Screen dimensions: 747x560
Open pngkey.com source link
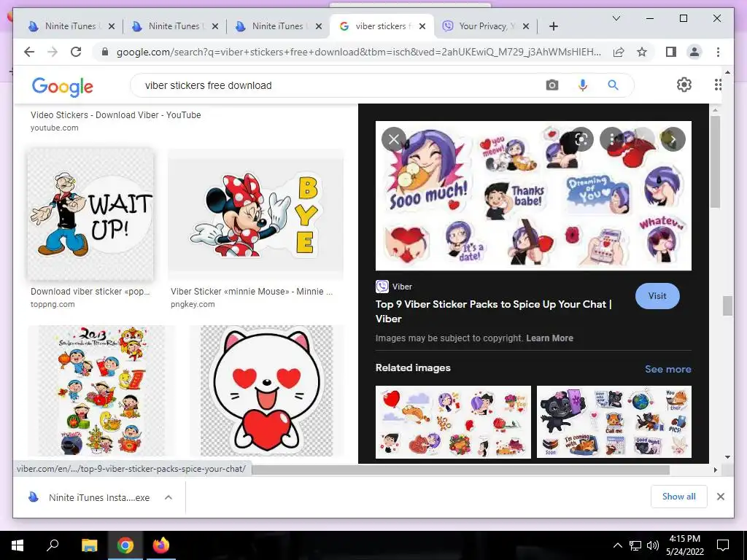193,304
